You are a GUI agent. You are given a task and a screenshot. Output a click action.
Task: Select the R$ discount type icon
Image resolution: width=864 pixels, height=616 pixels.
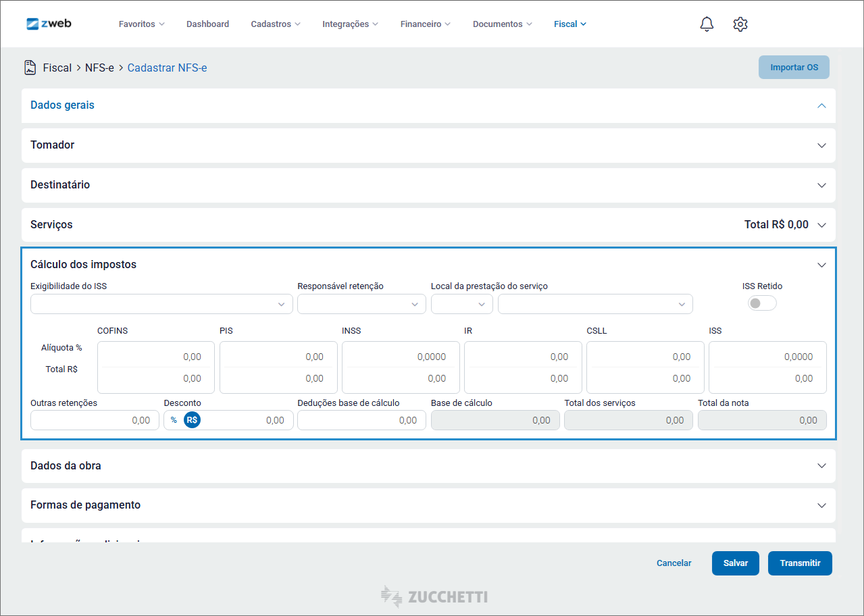192,420
